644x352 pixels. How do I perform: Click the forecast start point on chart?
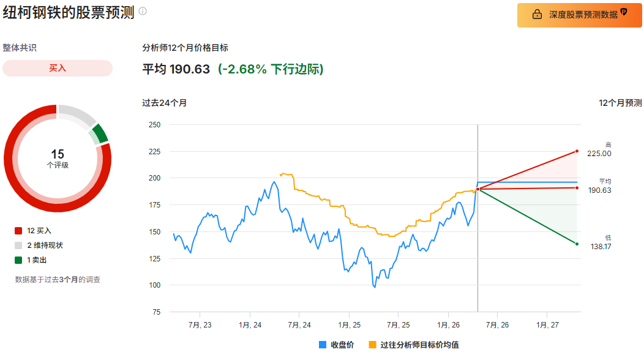pyautogui.click(x=477, y=189)
